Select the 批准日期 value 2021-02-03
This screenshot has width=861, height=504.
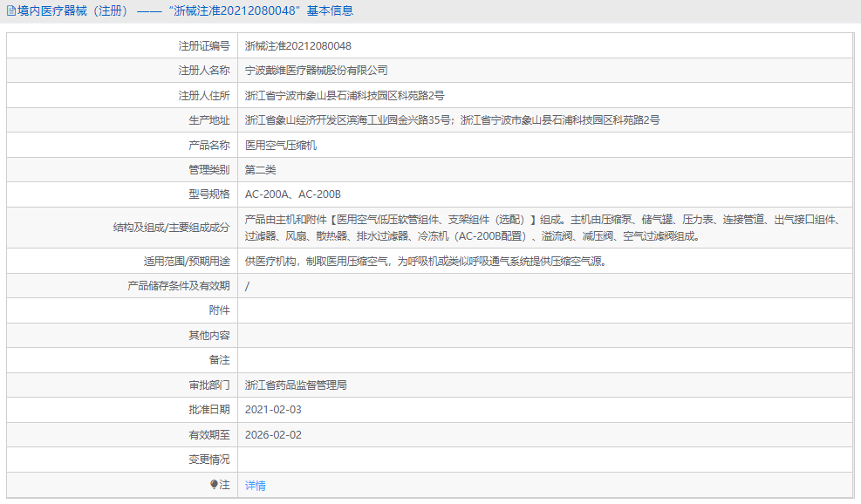(x=275, y=408)
